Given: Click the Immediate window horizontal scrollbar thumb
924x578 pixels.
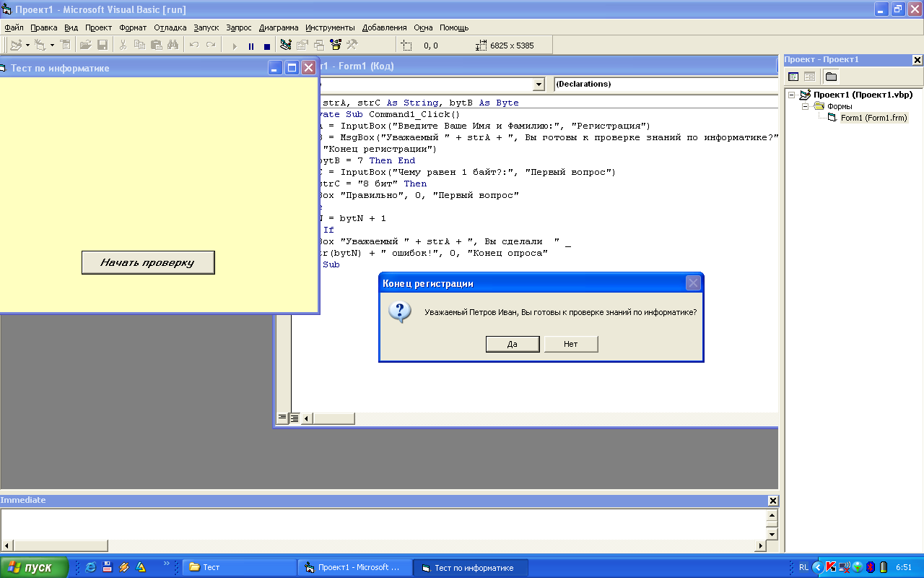Looking at the screenshot, I should point(61,545).
